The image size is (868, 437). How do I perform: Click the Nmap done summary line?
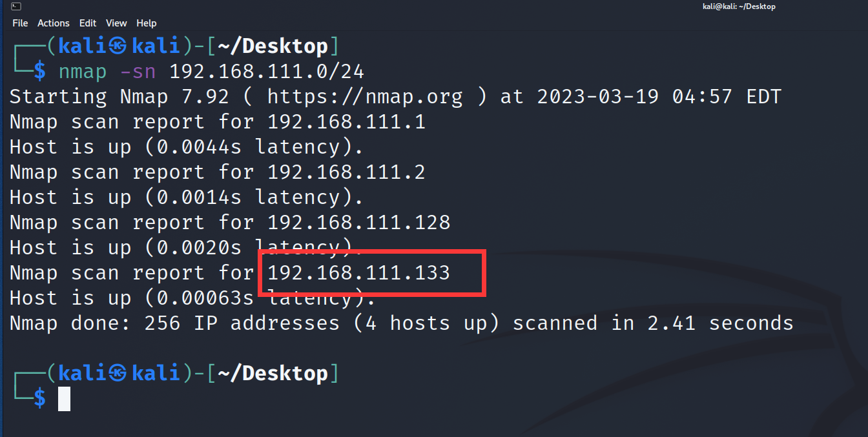(x=401, y=323)
